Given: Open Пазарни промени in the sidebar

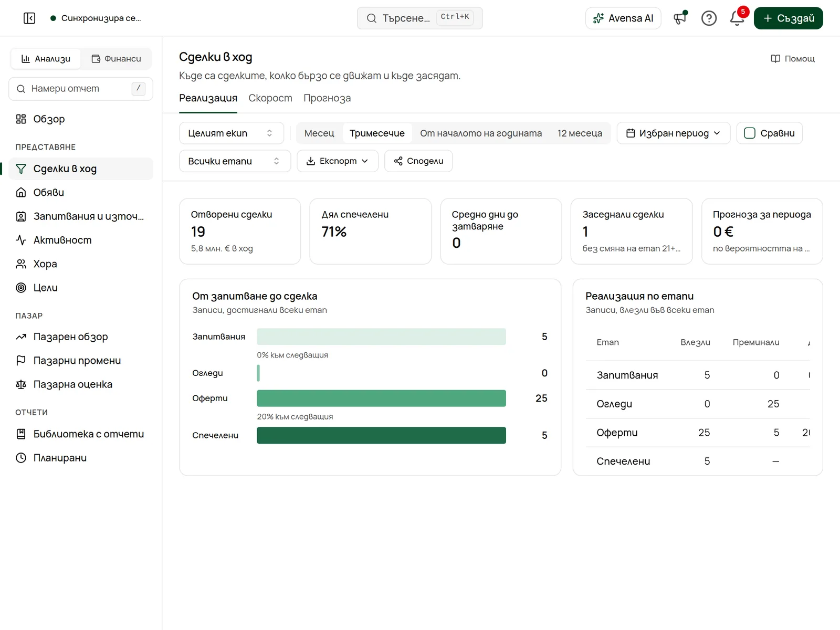Looking at the screenshot, I should (81, 361).
